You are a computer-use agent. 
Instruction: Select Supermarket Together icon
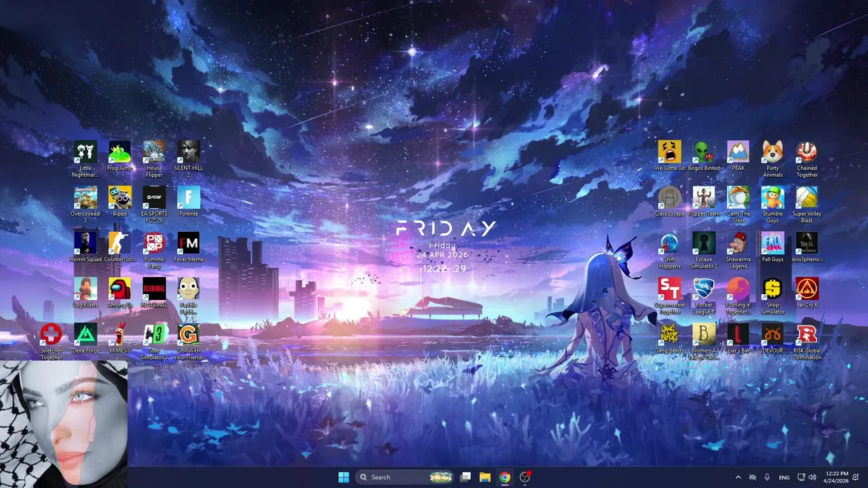669,295
